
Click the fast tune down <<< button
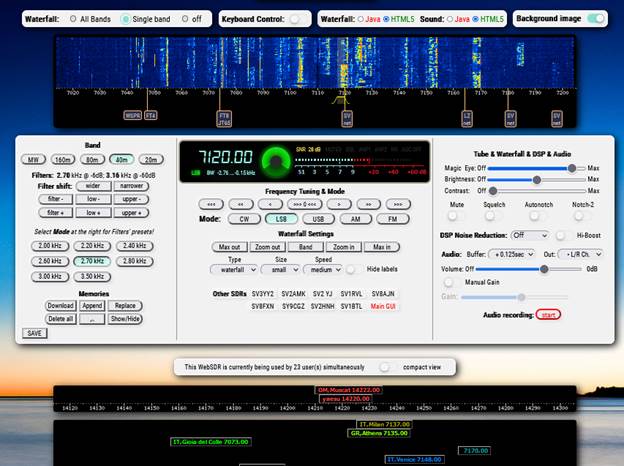tap(209, 203)
